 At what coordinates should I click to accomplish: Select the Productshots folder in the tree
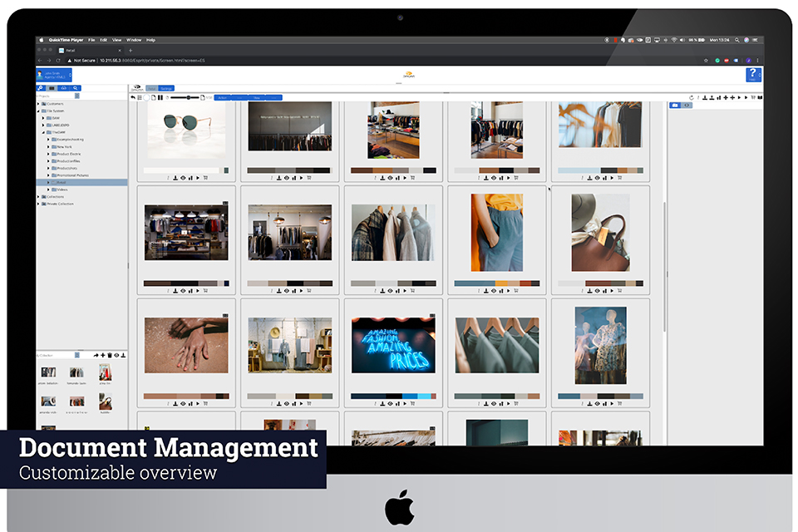[x=67, y=168]
